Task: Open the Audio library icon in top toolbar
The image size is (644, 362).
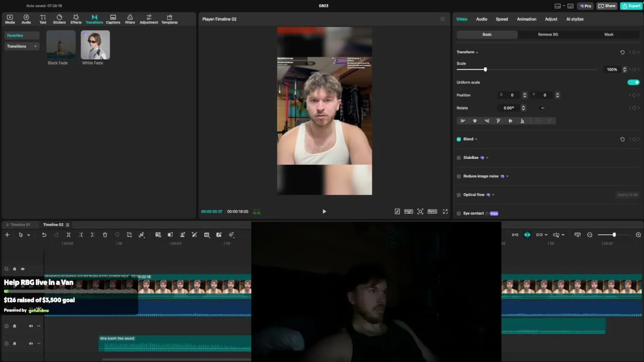Action: point(26,19)
